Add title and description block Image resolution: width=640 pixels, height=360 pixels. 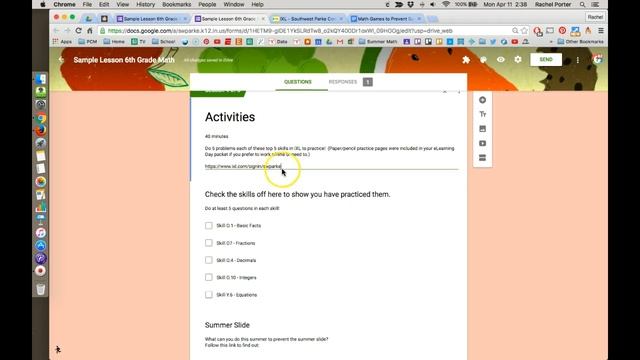point(482,114)
